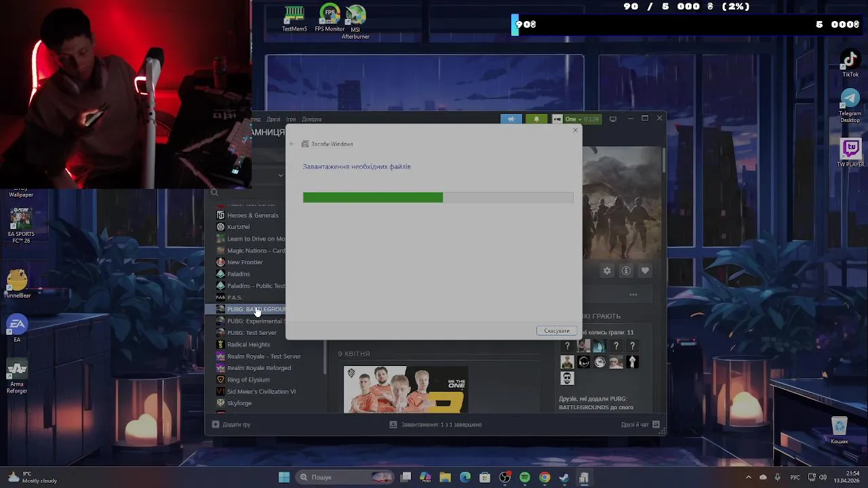Screen dimensions: 868x488
Task: Open the Windows Start menu
Action: [284, 477]
